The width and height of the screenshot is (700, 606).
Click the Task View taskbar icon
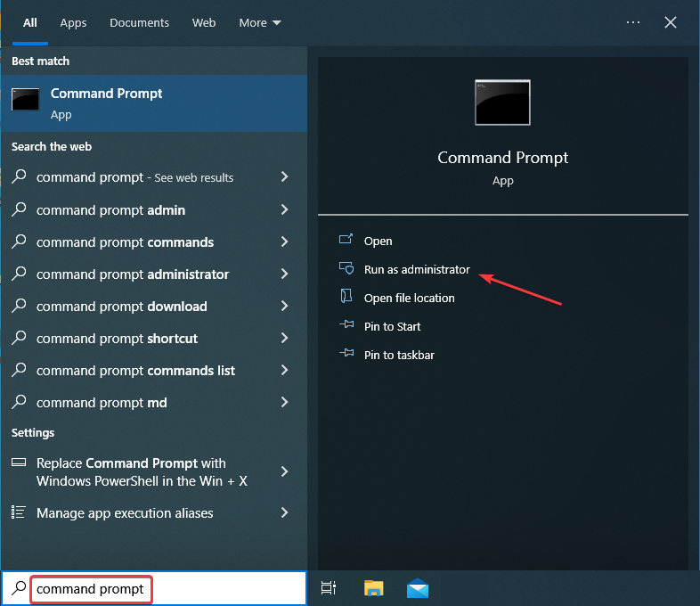coord(329,588)
